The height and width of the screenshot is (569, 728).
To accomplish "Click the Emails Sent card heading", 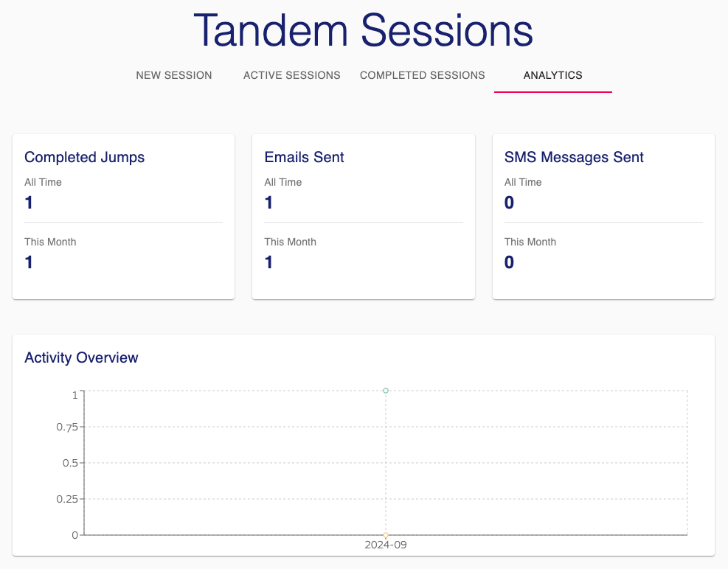I will [x=304, y=157].
